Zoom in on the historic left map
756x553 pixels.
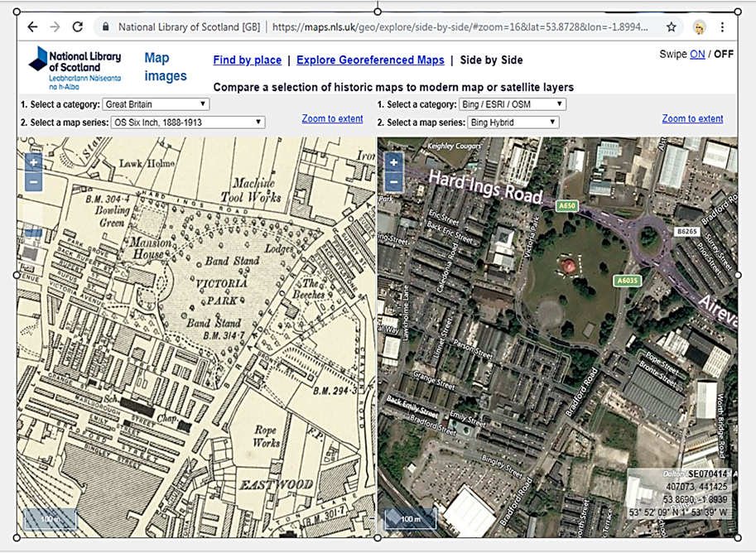click(x=33, y=163)
